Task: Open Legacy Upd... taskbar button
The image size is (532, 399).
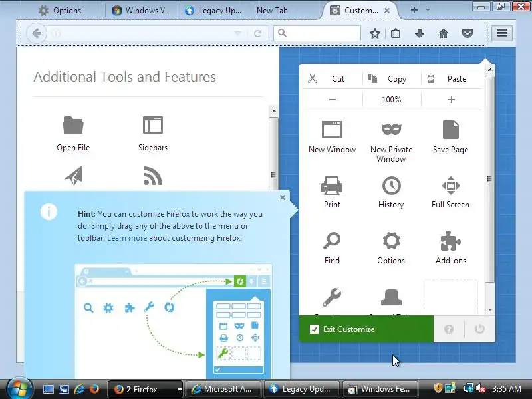Action: (x=302, y=389)
